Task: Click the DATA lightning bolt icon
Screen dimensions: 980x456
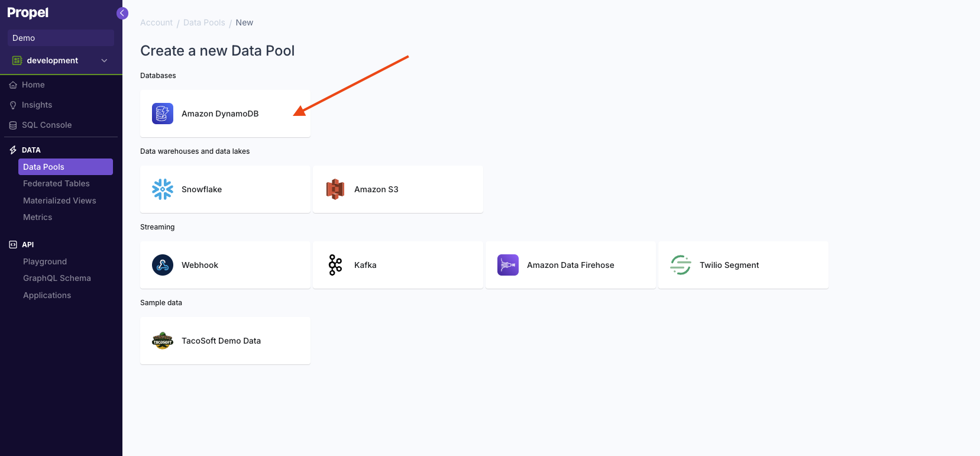Action: (x=13, y=150)
